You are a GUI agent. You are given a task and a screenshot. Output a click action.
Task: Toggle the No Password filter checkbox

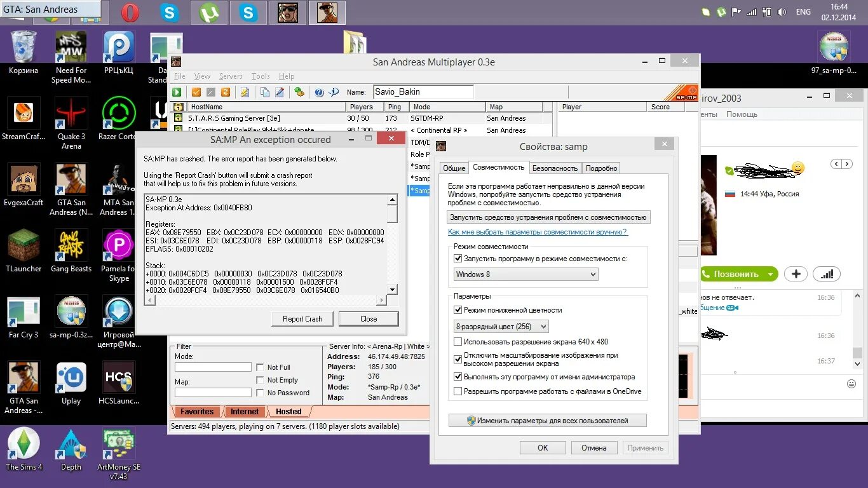260,393
